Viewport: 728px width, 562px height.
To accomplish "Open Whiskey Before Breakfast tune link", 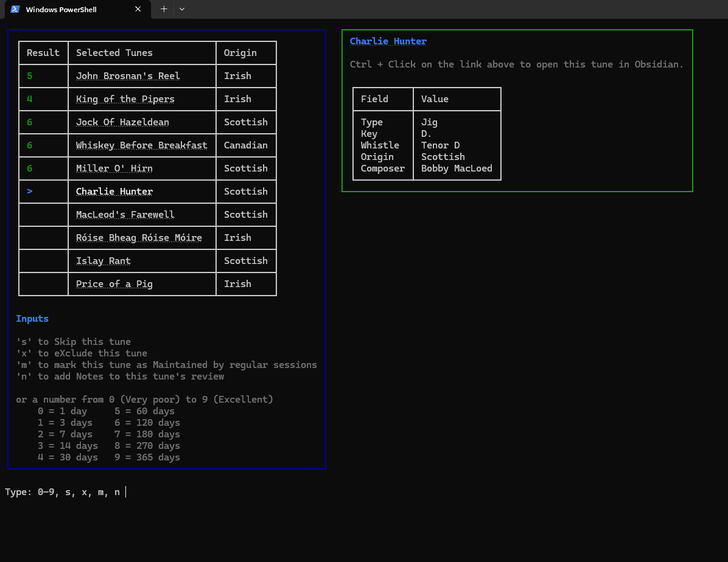I will pyautogui.click(x=142, y=145).
